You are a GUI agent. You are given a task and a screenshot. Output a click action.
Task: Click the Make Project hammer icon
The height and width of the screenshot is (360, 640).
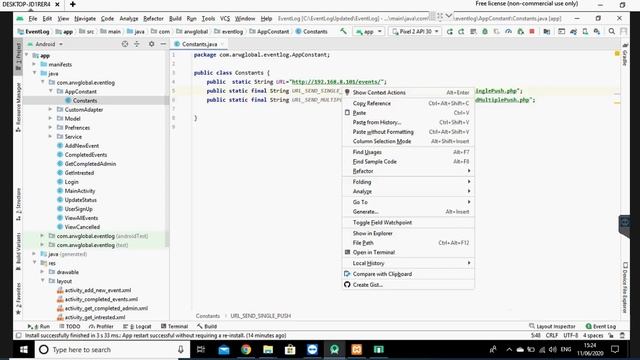point(343,31)
